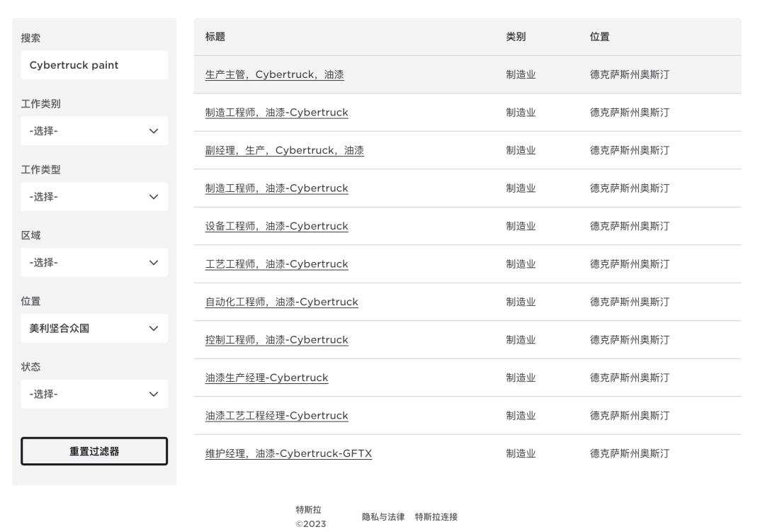Open the 区域 dropdown
This screenshot has height=532, width=765.
94,262
